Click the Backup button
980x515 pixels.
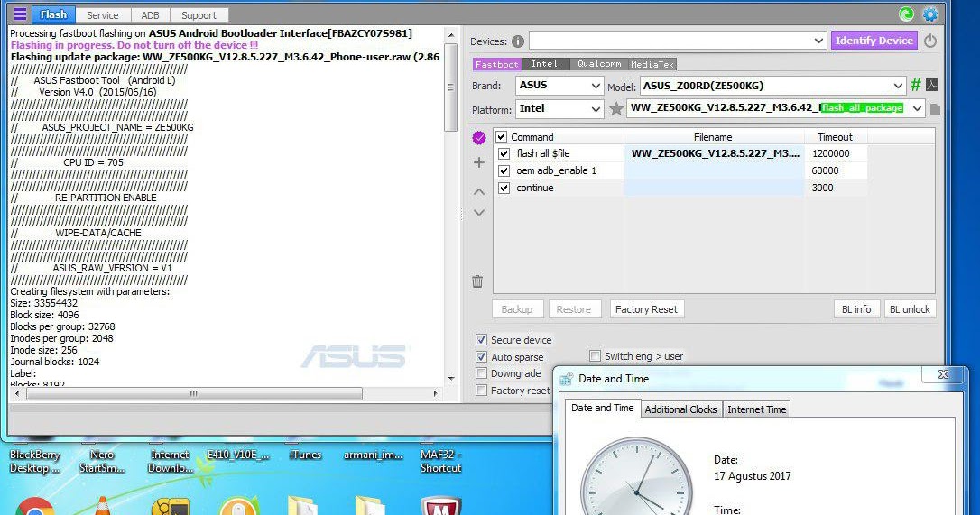pos(517,309)
